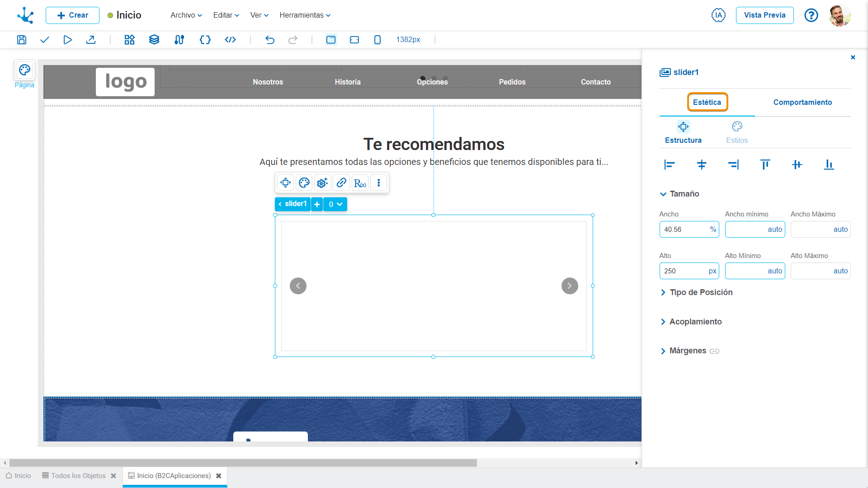The width and height of the screenshot is (868, 488).
Task: Click structure icon in slider floating toolbar
Action: coord(286,183)
